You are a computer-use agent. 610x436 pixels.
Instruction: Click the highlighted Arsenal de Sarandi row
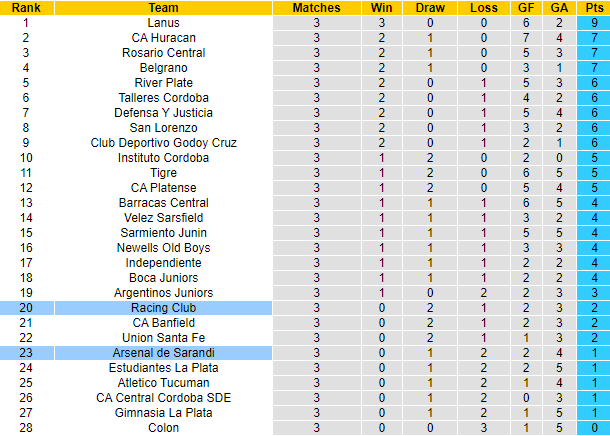[164, 352]
